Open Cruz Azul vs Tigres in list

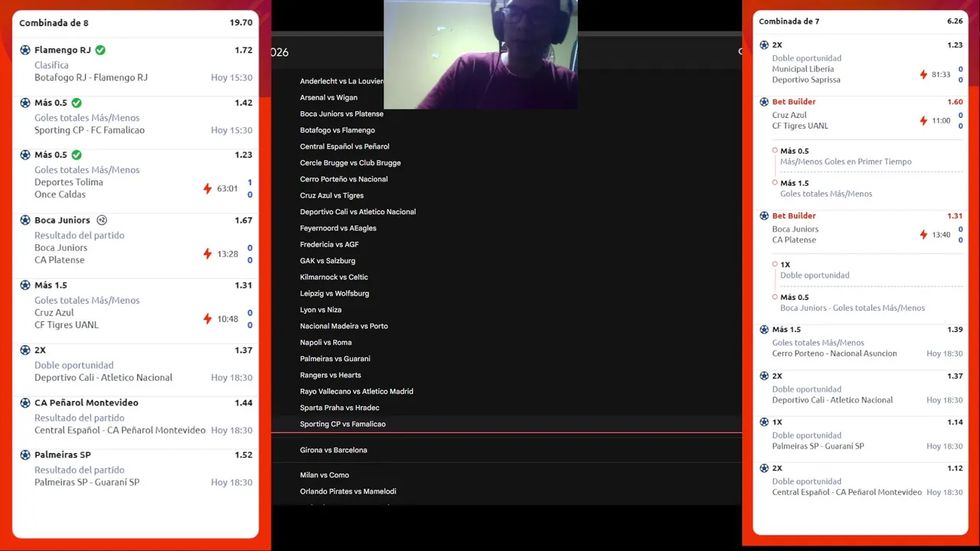pos(332,195)
